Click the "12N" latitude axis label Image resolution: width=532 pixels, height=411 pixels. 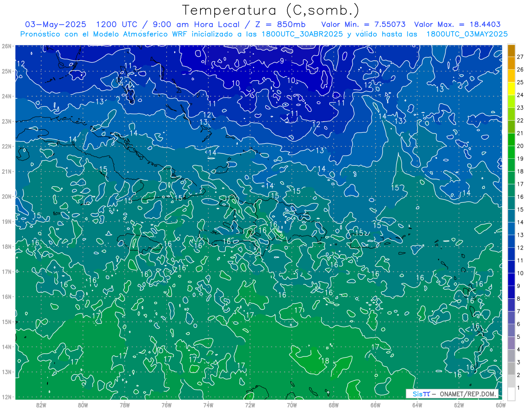pos(6,397)
